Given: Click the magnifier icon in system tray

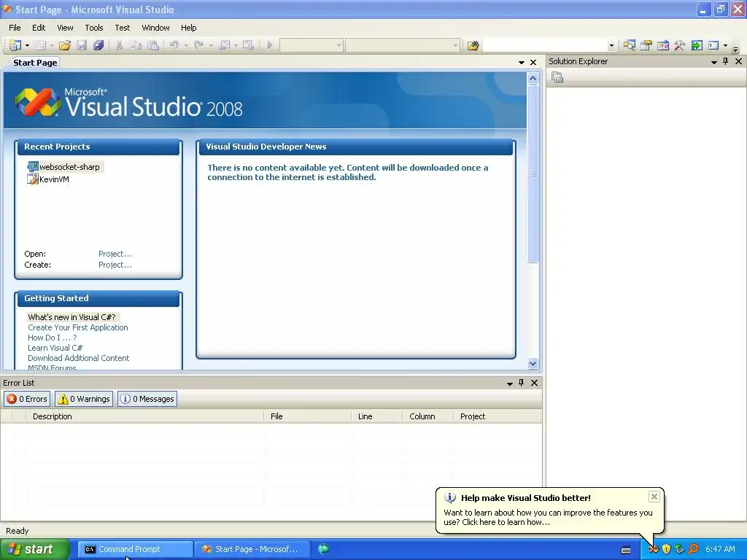Looking at the screenshot, I should (693, 549).
